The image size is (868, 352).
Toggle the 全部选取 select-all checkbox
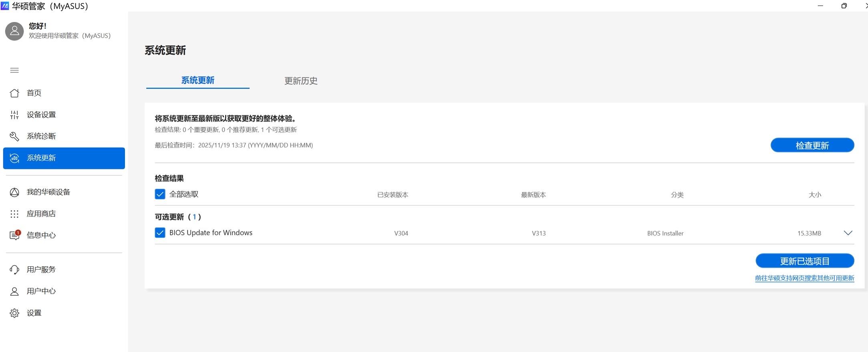(x=160, y=194)
